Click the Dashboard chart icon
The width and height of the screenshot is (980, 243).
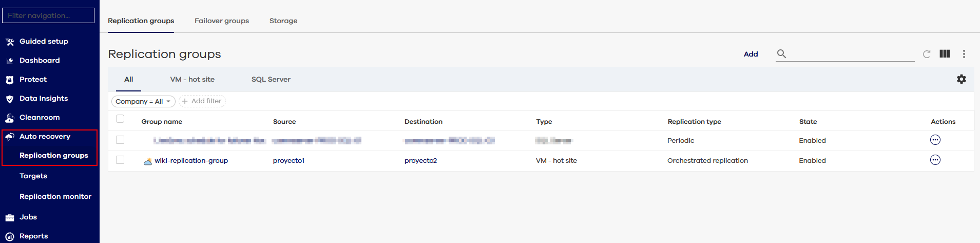pos(10,61)
